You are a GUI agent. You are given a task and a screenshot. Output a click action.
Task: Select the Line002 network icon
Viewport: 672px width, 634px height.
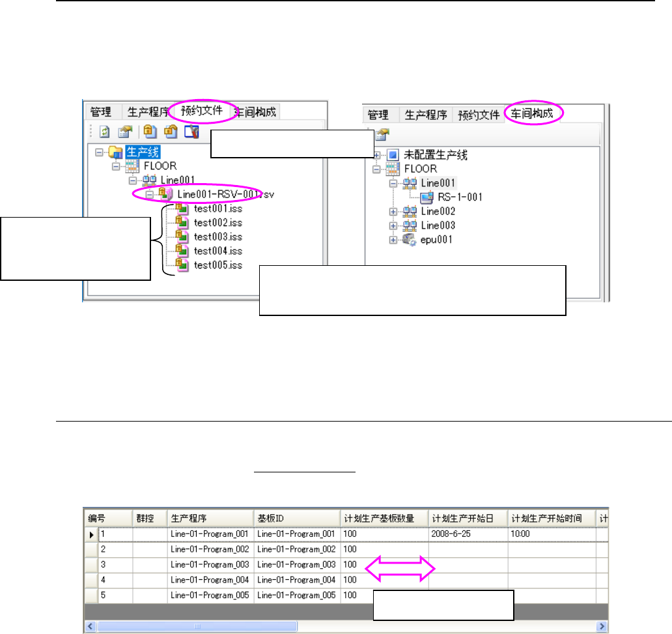[x=410, y=212]
